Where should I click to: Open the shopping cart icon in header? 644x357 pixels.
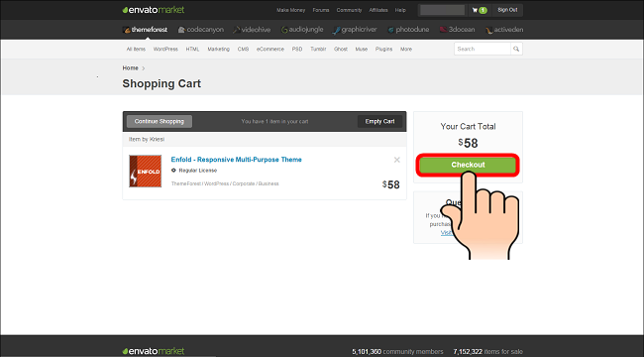tap(480, 10)
